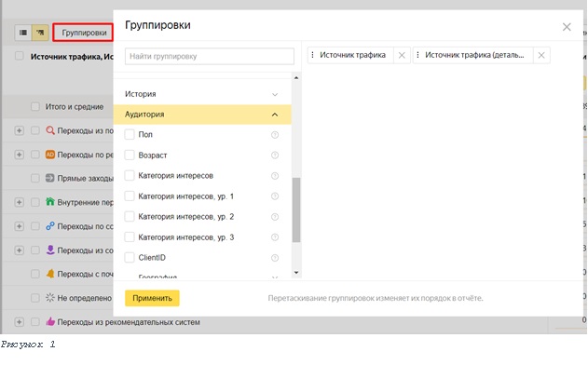Open the Группировки button
The height and width of the screenshot is (365, 588).
click(83, 33)
